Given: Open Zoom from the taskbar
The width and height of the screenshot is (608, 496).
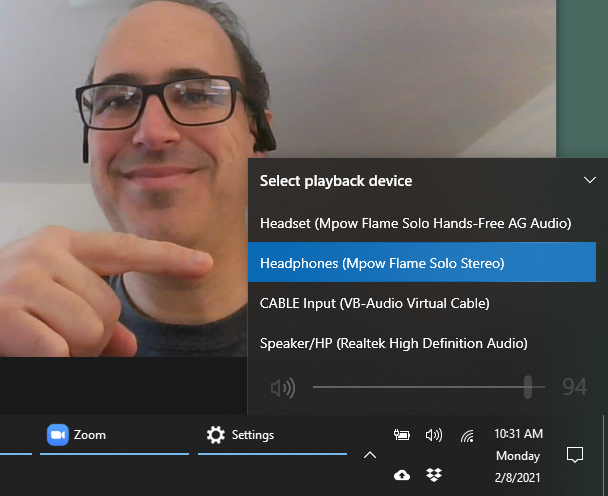Looking at the screenshot, I should [x=114, y=436].
